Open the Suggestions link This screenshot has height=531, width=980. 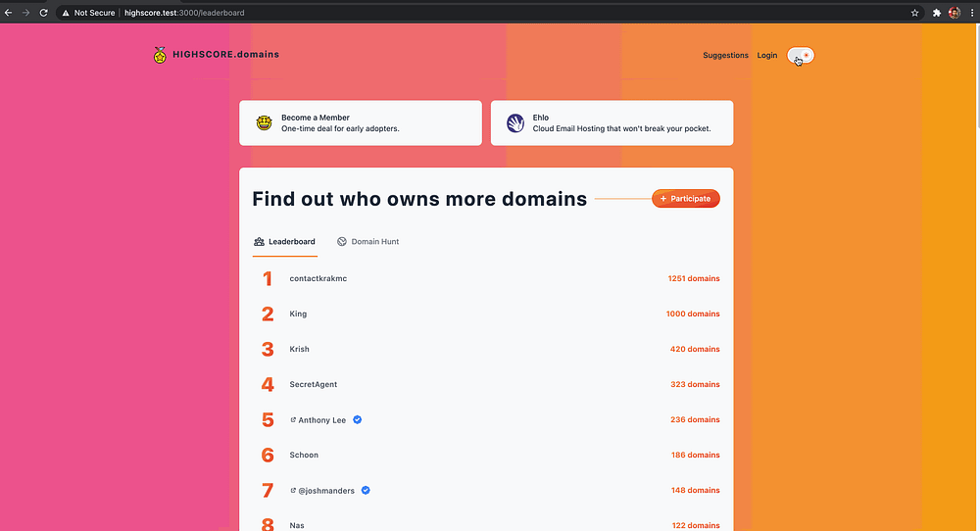tap(725, 56)
